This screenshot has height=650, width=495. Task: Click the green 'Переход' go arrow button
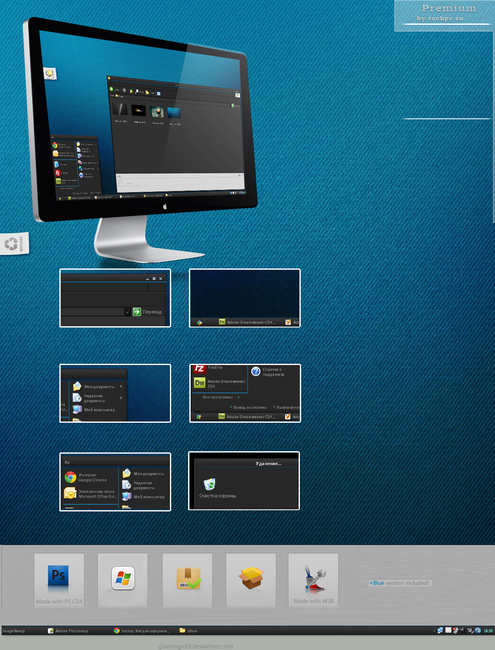(x=137, y=312)
